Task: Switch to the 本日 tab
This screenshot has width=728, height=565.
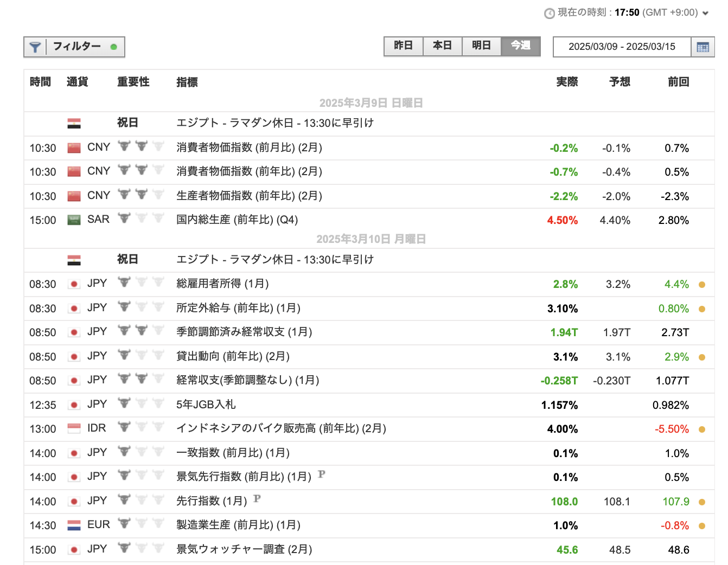Action: [442, 46]
